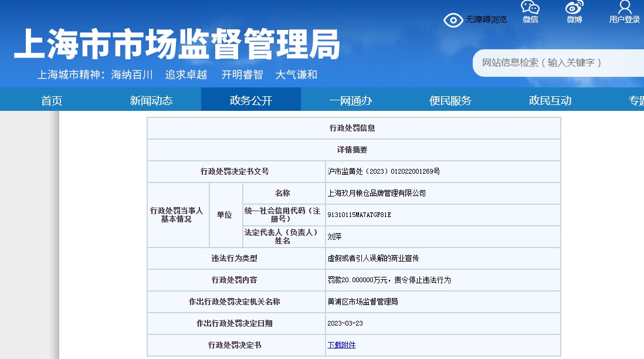
Task: Click the 行政处罚决定书 label cell
Action: (236, 345)
